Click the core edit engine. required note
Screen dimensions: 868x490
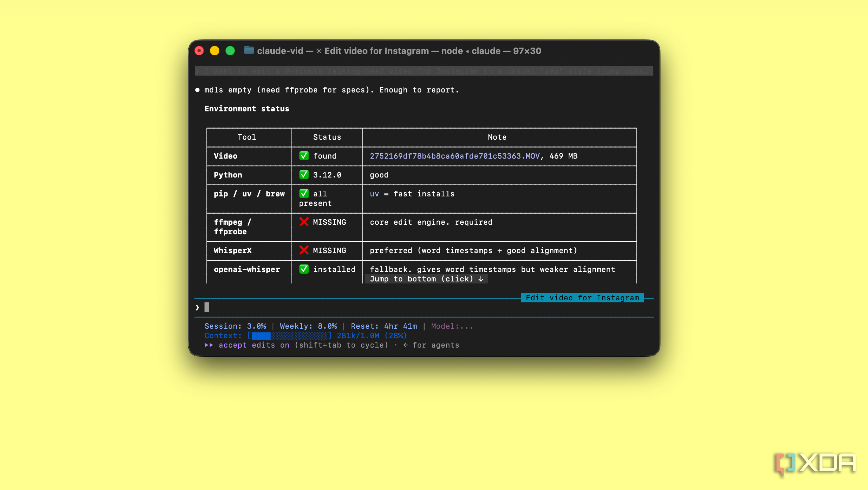[x=431, y=222]
